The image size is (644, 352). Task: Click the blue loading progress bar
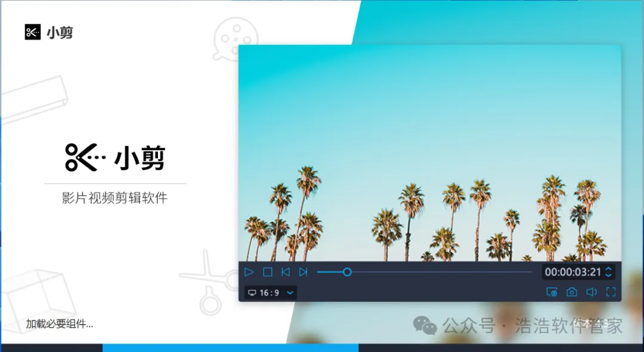click(230, 348)
